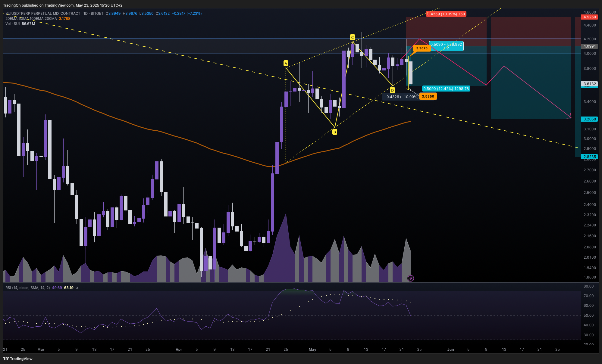Click the 2.5000 level on price axis
This screenshot has height=364, width=602.
click(x=590, y=193)
